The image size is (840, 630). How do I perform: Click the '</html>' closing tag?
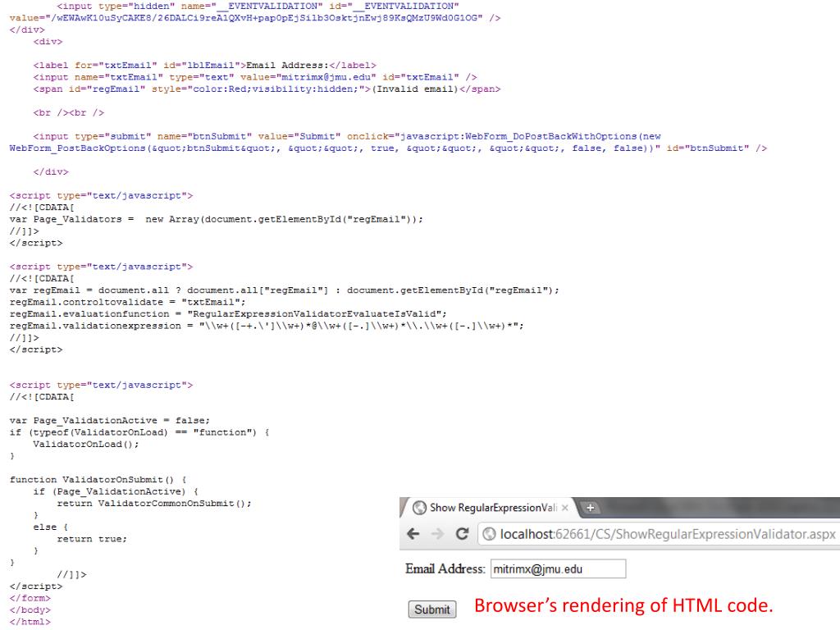(x=30, y=622)
